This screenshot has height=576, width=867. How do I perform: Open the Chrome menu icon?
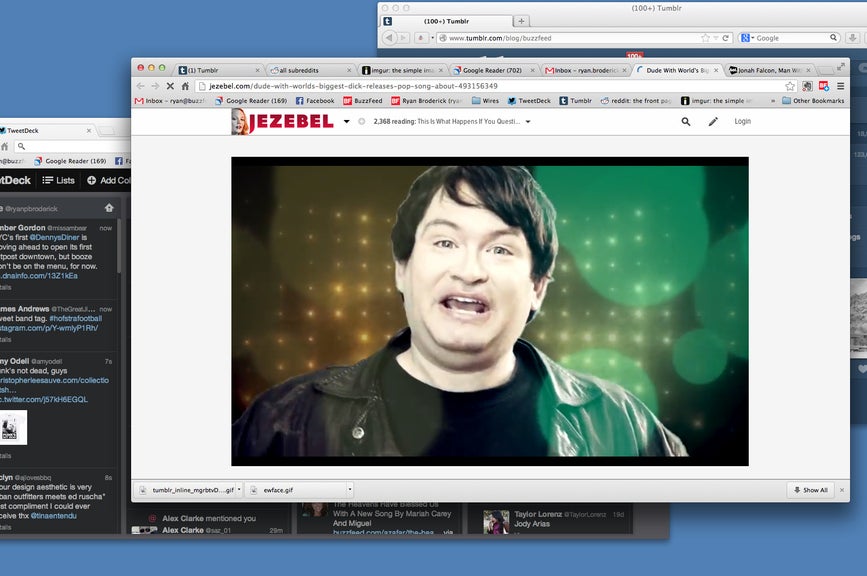[838, 86]
